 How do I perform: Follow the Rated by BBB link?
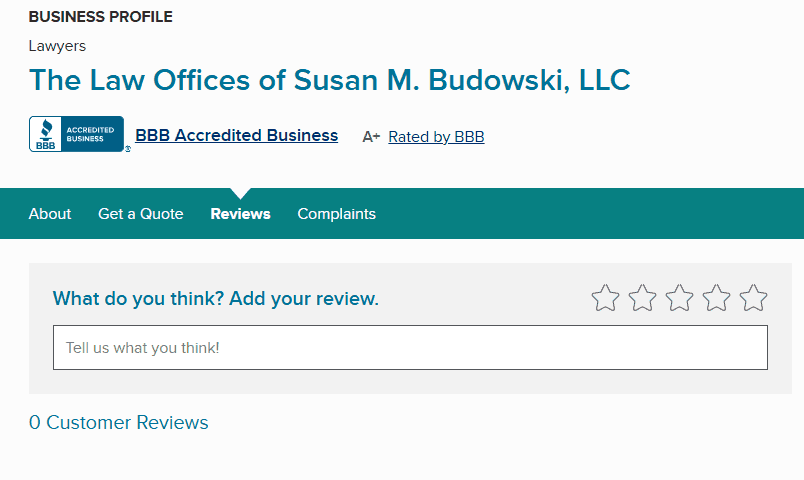coord(436,137)
